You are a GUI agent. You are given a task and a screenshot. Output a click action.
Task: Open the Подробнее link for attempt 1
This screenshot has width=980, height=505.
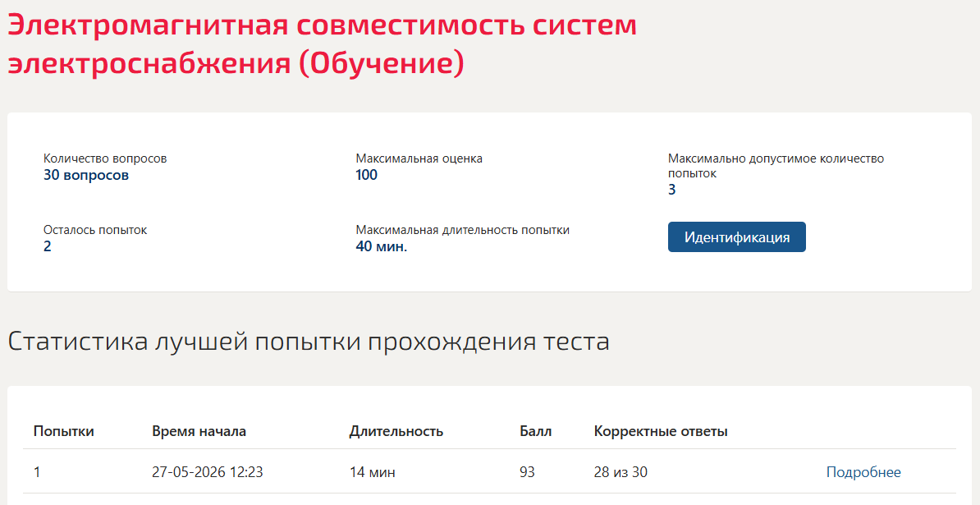[x=863, y=472]
